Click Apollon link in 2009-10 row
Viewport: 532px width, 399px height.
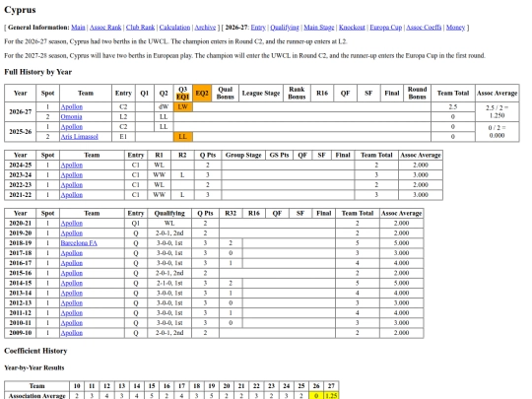tap(72, 333)
